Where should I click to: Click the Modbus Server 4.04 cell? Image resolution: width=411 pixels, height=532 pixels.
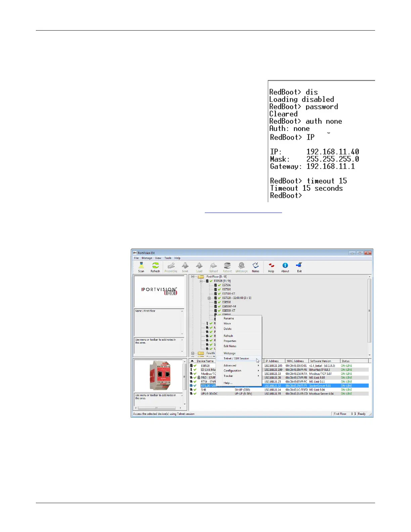322,394
